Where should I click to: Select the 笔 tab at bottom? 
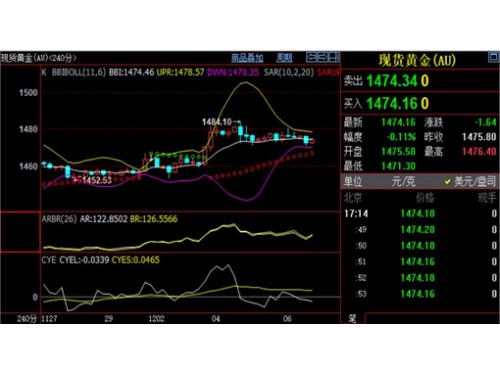[352, 318]
